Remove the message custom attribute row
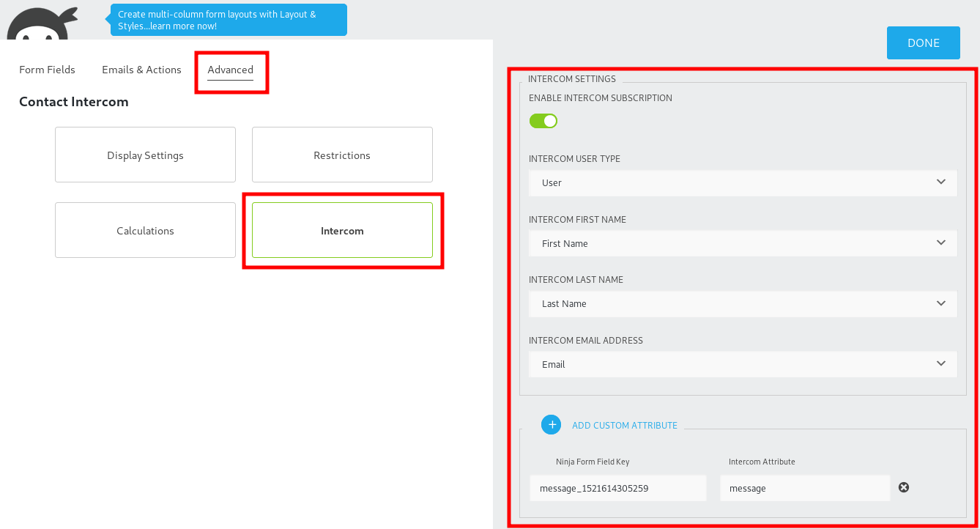This screenshot has height=529, width=980. [904, 487]
